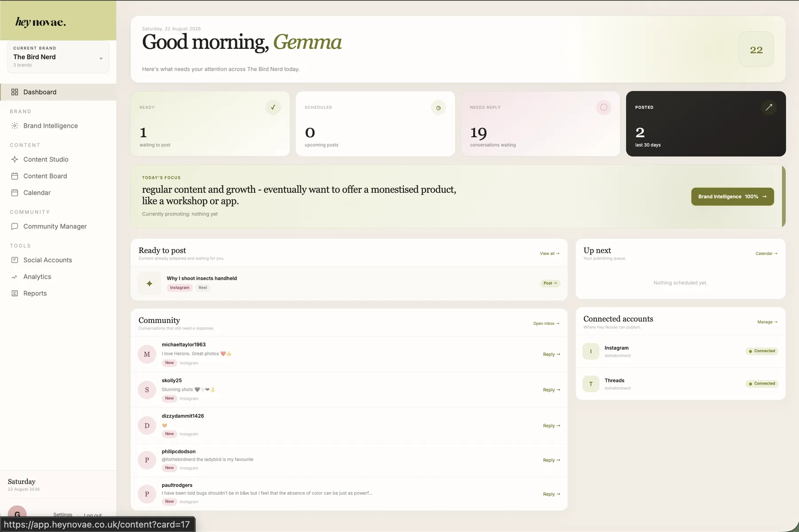The image size is (799, 532).
Task: Open the Ready 1 waiting to post card
Action: [210, 124]
